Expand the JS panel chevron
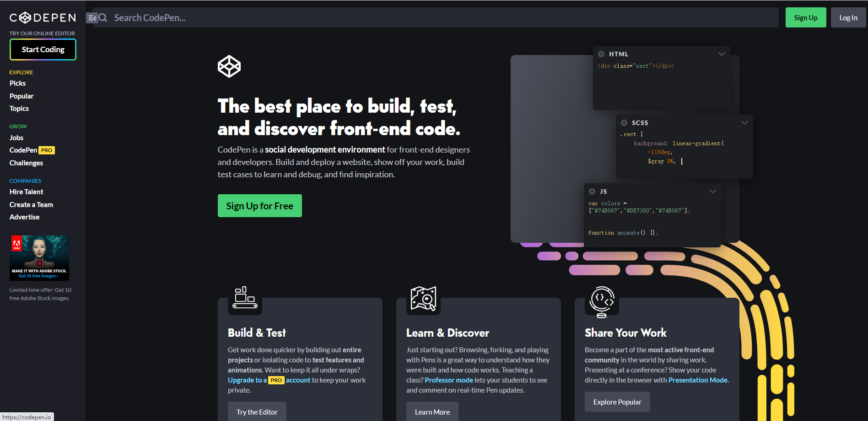The height and width of the screenshot is (421, 868). tap(712, 191)
